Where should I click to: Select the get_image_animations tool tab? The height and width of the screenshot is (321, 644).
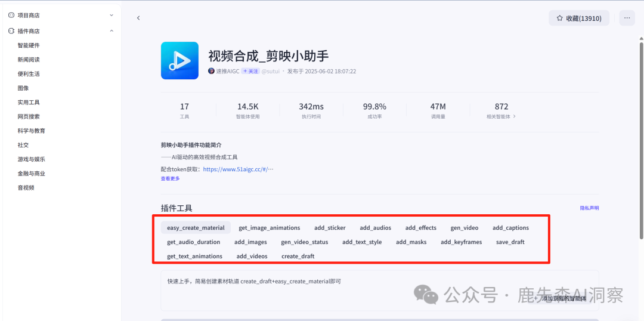(270, 228)
